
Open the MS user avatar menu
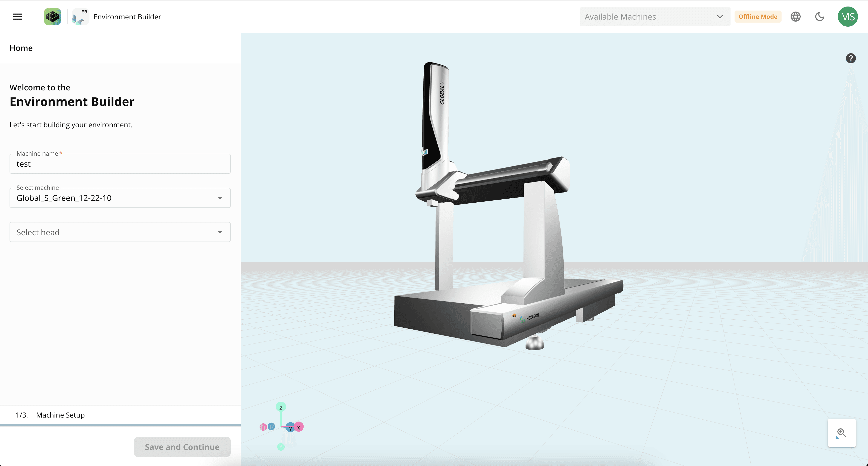pyautogui.click(x=847, y=17)
